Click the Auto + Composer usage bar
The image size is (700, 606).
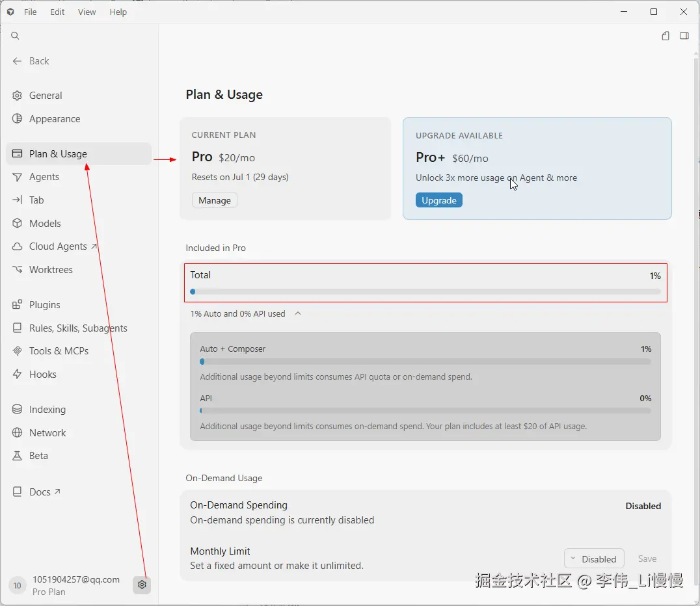point(425,362)
